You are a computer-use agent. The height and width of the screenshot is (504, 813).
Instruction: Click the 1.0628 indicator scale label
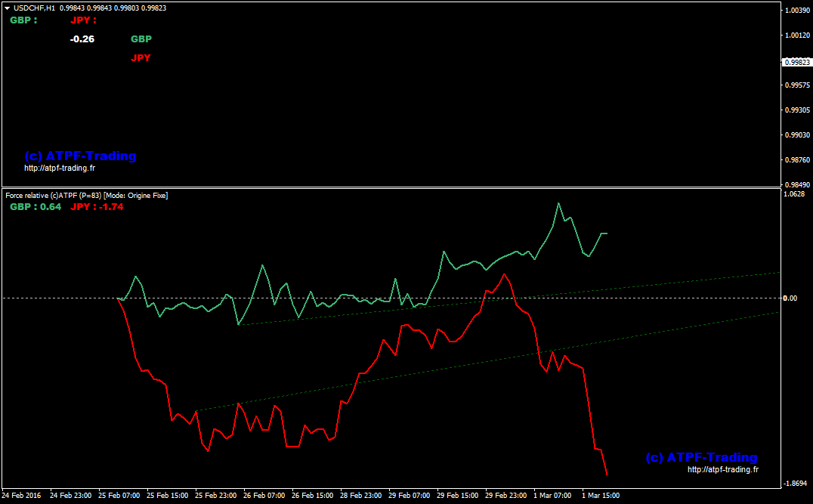(x=795, y=194)
